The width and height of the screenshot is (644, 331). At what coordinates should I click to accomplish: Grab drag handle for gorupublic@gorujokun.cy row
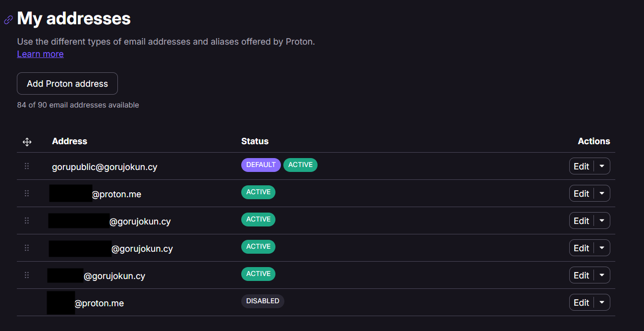pyautogui.click(x=27, y=166)
